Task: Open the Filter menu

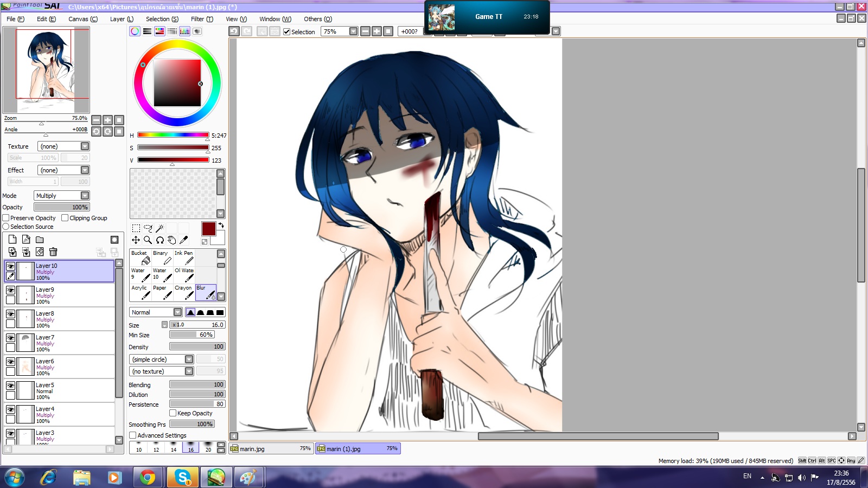Action: tap(202, 19)
